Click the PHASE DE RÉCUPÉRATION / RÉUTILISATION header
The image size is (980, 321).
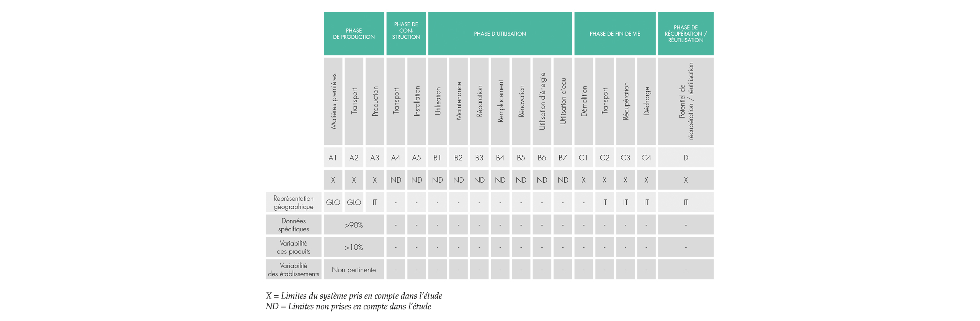[x=685, y=34]
